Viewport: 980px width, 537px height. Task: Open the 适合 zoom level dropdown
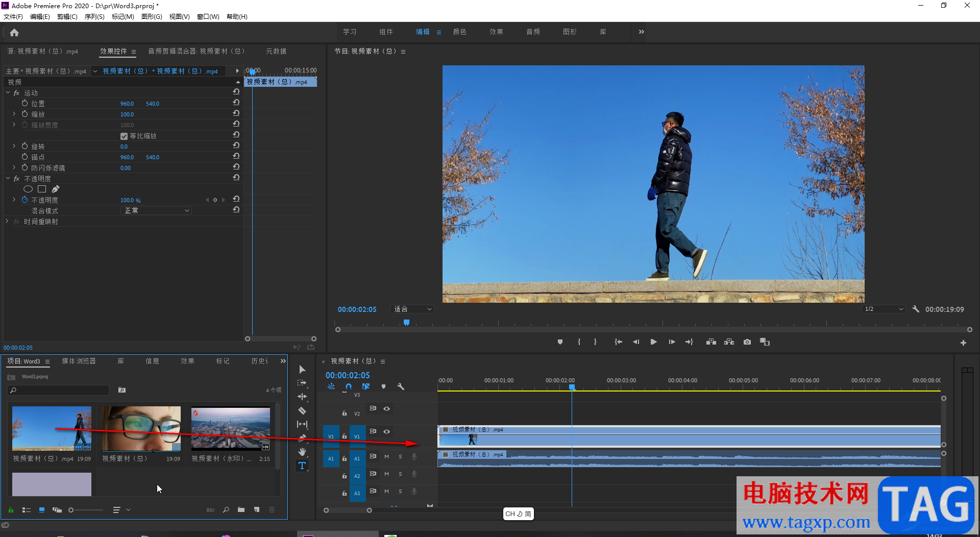click(x=412, y=309)
